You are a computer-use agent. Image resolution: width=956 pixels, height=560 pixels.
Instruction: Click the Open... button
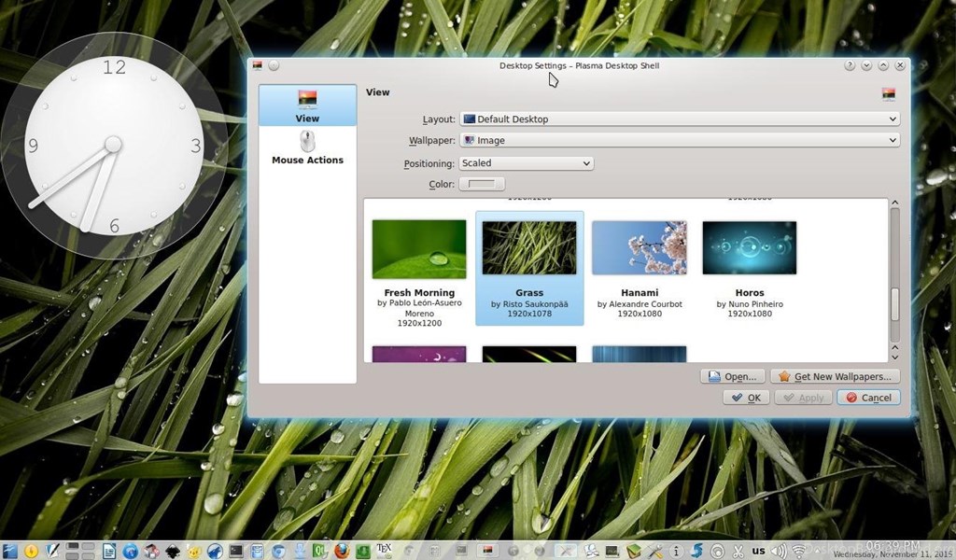(733, 376)
